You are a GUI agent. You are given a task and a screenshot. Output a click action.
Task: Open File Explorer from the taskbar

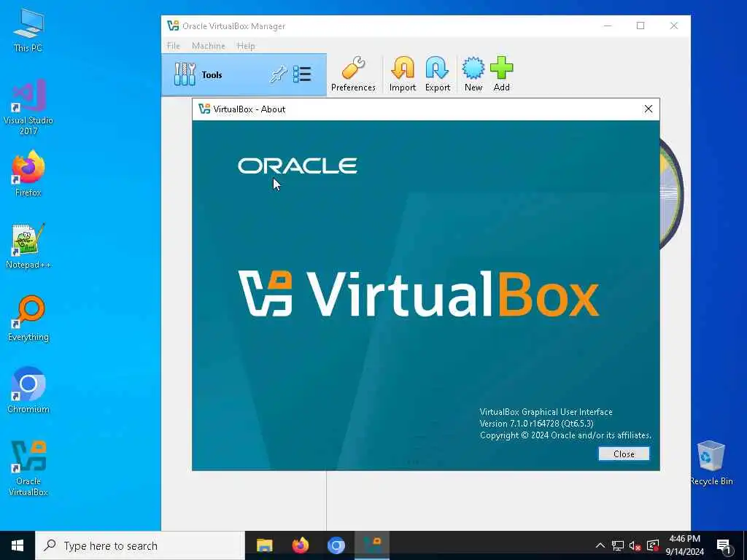264,545
